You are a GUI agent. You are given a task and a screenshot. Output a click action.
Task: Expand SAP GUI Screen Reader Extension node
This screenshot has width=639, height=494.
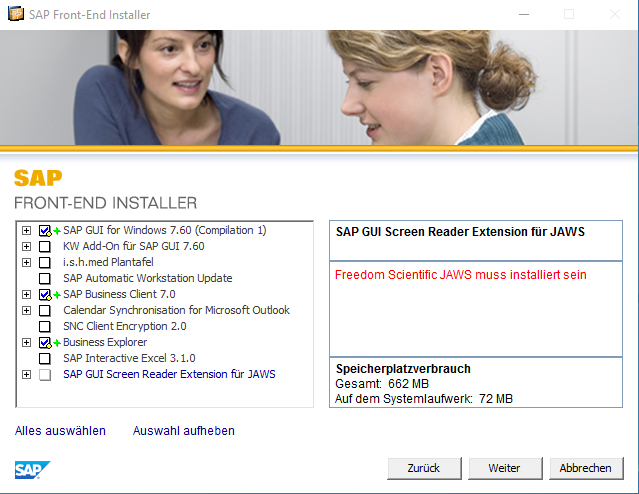pyautogui.click(x=26, y=375)
